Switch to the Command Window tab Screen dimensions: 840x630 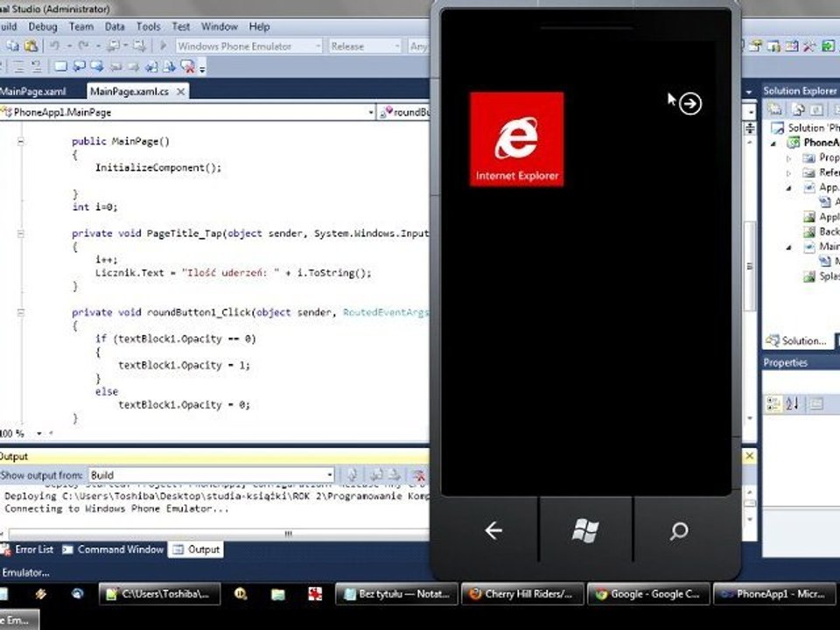pyautogui.click(x=113, y=549)
